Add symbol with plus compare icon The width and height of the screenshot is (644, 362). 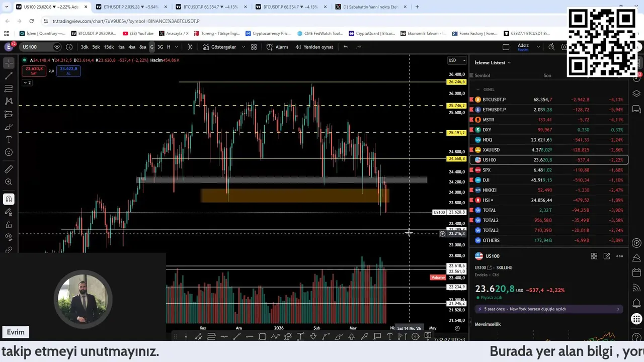tap(69, 47)
